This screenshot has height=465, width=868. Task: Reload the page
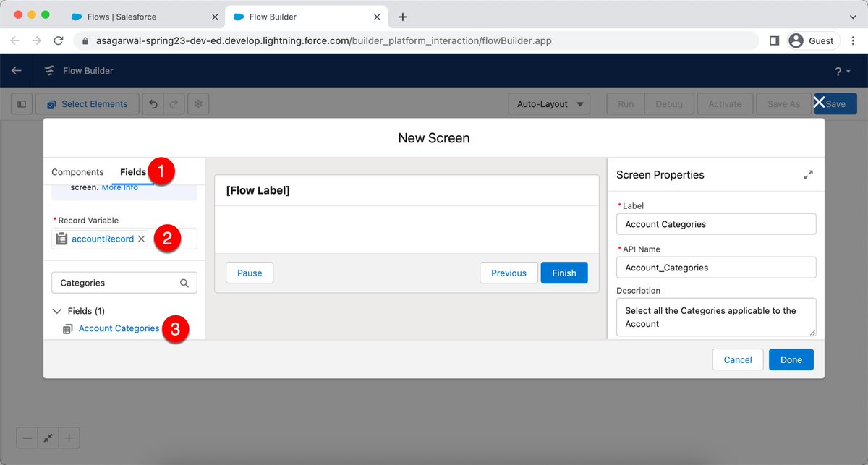pos(59,41)
